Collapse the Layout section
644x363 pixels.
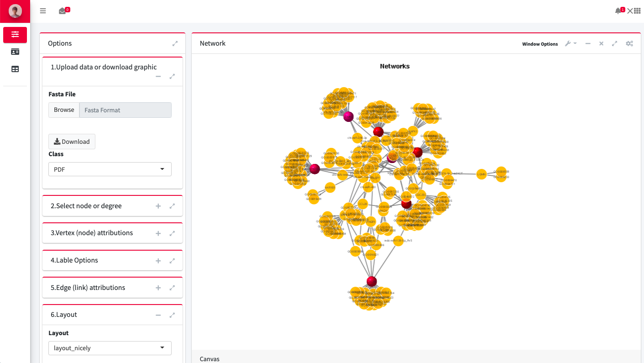[x=158, y=315]
